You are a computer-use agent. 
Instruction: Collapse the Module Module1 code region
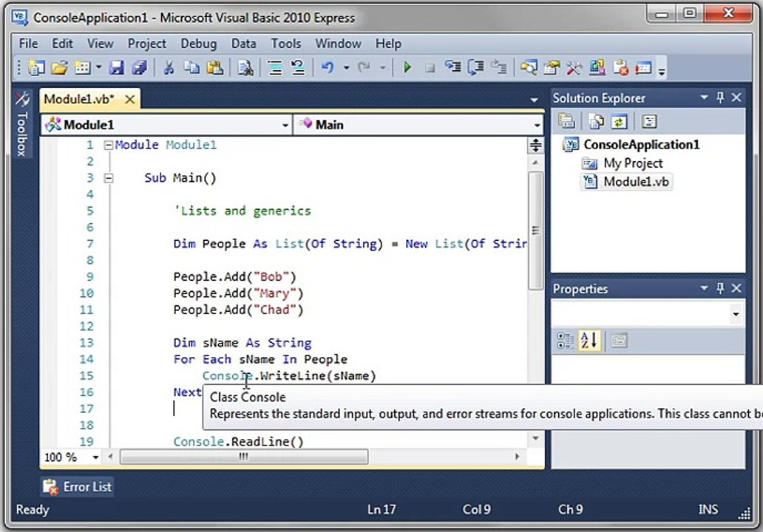[x=109, y=145]
